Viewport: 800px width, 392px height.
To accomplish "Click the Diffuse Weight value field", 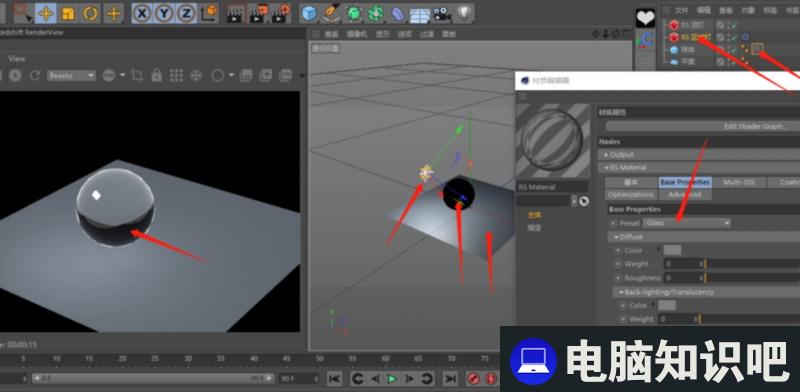I will 683,264.
